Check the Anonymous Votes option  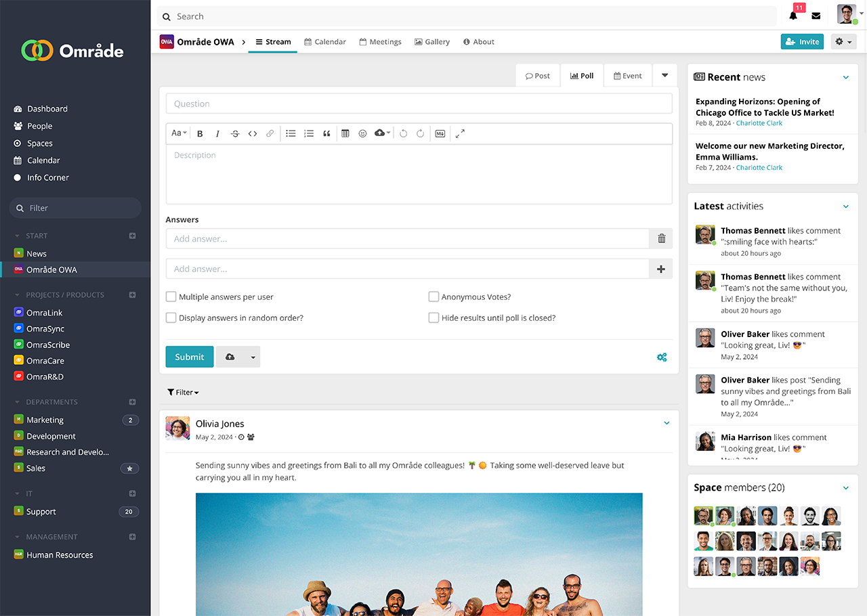[434, 296]
